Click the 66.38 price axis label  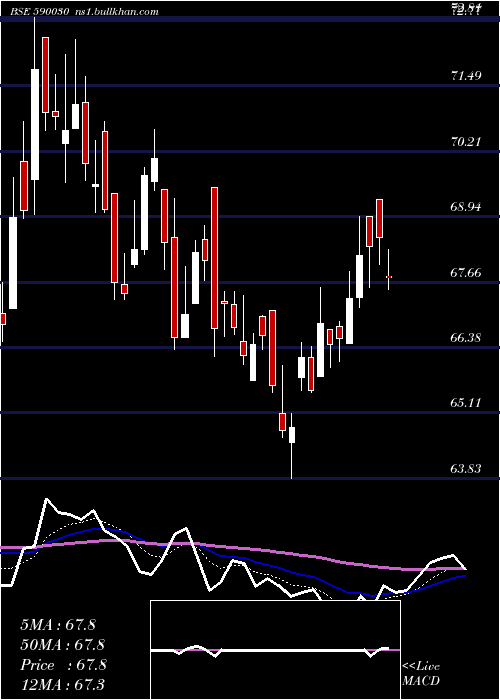pos(466,338)
